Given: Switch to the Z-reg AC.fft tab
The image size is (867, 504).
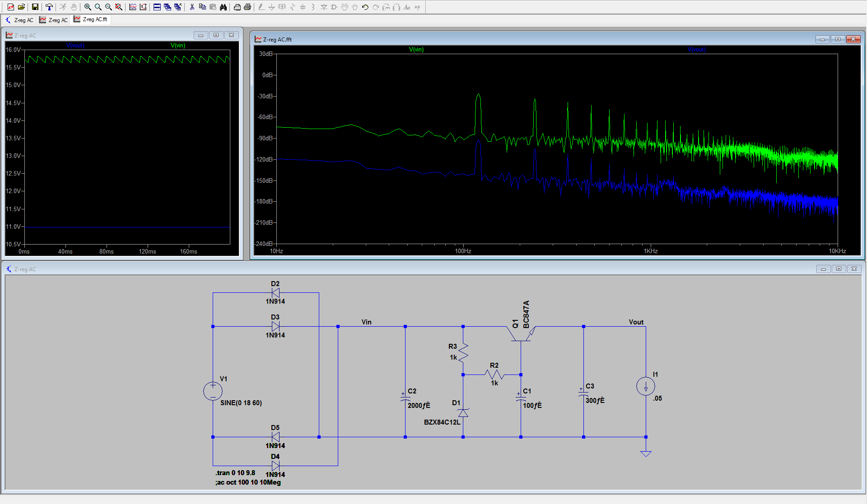Looking at the screenshot, I should [91, 19].
